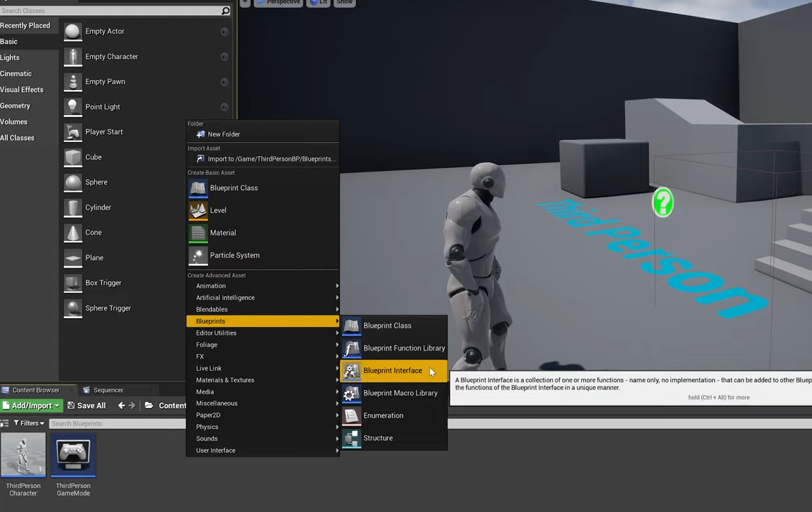
Task: Click the Level asset icon
Action: (198, 210)
